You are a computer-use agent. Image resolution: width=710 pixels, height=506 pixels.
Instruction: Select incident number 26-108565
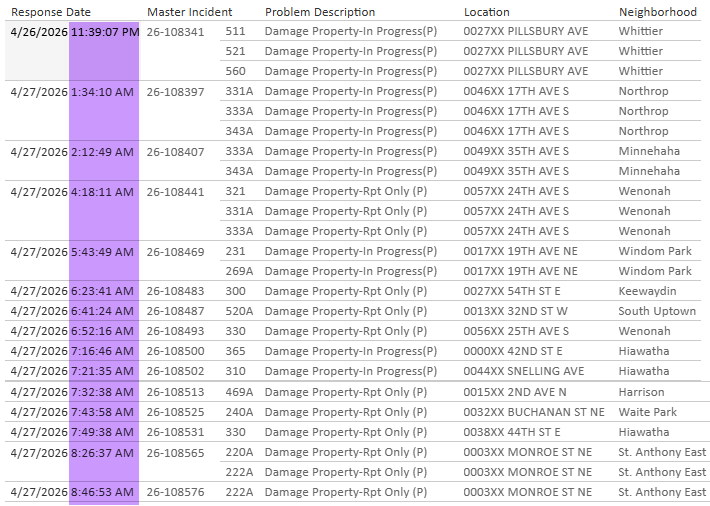click(175, 453)
